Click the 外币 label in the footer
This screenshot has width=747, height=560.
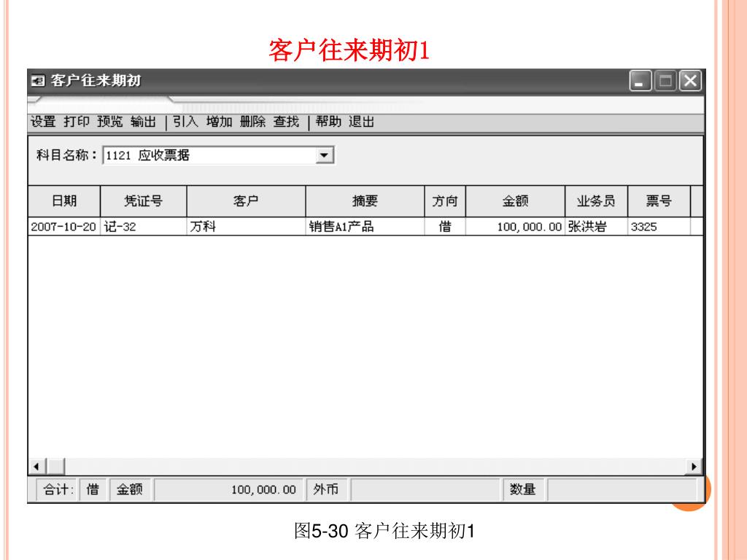tap(326, 489)
